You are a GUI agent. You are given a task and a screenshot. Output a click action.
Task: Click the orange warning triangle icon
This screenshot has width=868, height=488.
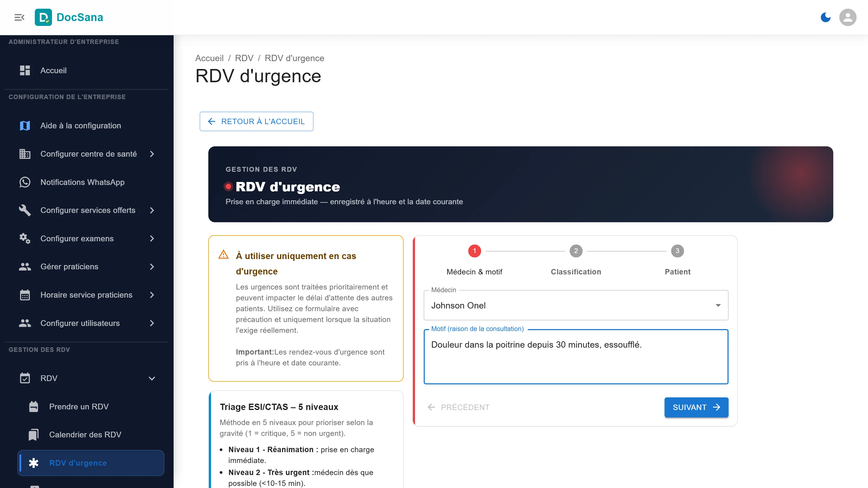pyautogui.click(x=223, y=255)
